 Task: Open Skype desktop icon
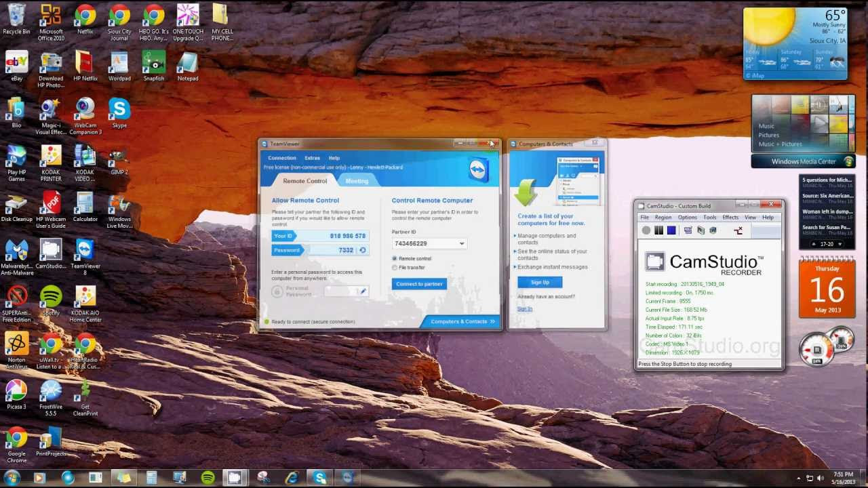[119, 113]
